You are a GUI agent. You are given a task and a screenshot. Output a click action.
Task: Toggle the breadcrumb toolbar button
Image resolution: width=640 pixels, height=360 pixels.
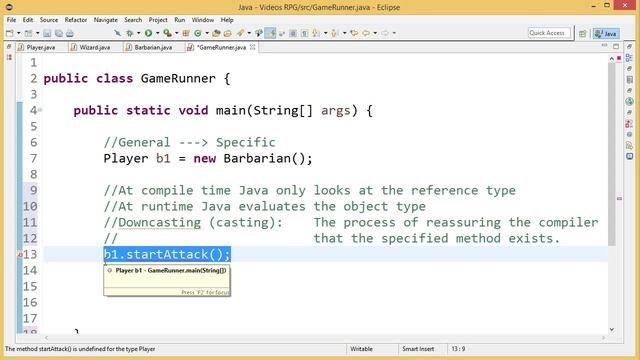tap(259, 33)
